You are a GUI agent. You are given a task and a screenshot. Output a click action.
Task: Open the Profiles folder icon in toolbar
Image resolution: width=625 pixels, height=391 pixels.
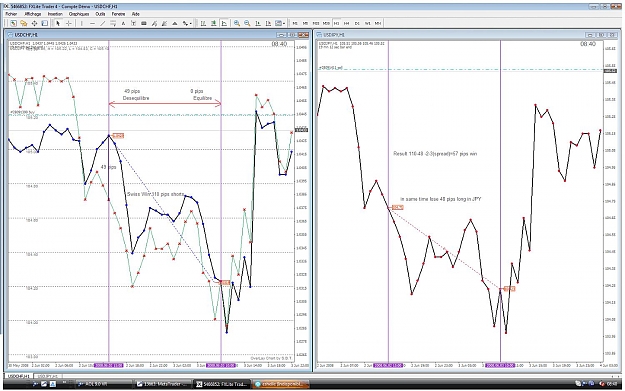coord(24,24)
